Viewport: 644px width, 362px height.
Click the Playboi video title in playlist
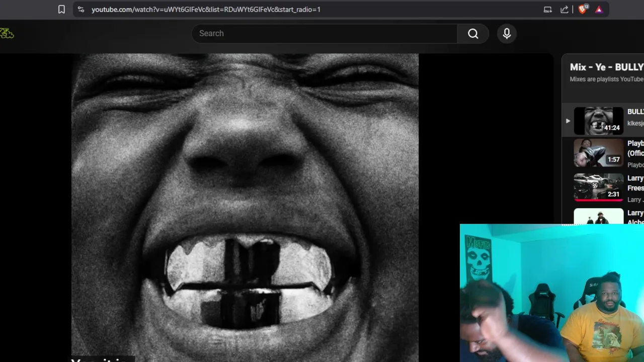(x=635, y=148)
